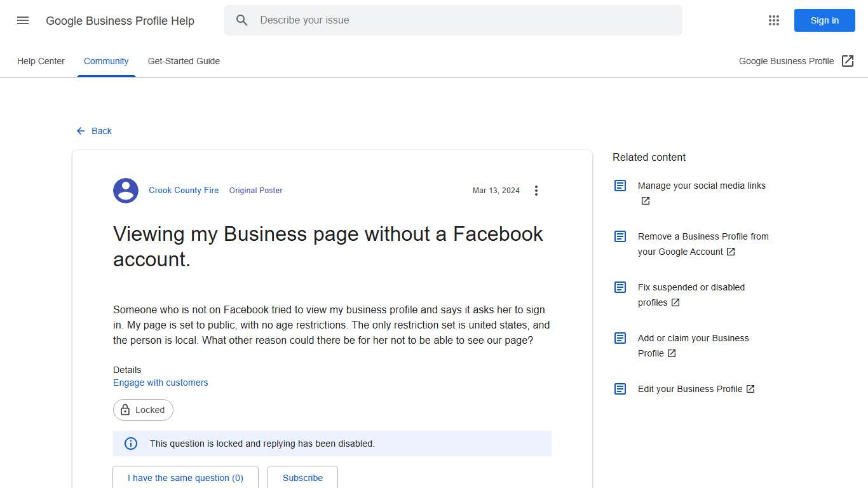This screenshot has width=868, height=488.
Task: Click the Crook County Fire avatar icon
Action: click(125, 190)
